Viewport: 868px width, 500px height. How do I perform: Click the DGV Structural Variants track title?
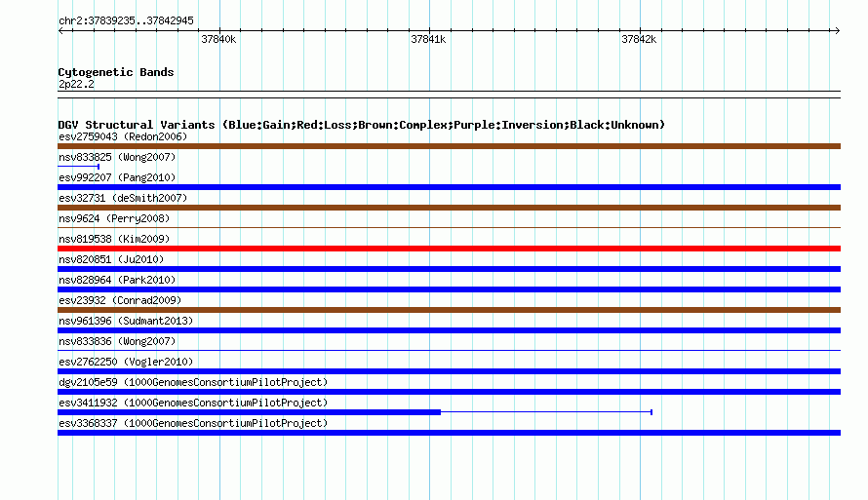point(362,125)
